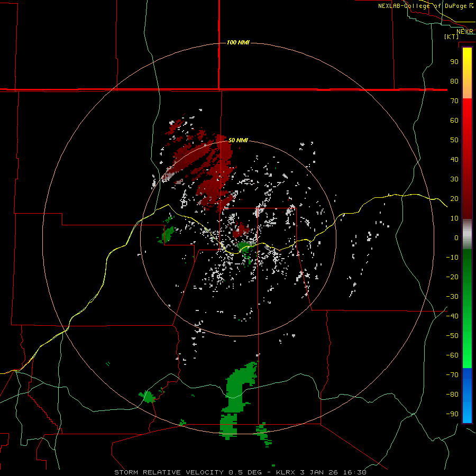This screenshot has width=476, height=476.
Task: Click the gray near-zero color bar segment
Action: click(x=467, y=234)
